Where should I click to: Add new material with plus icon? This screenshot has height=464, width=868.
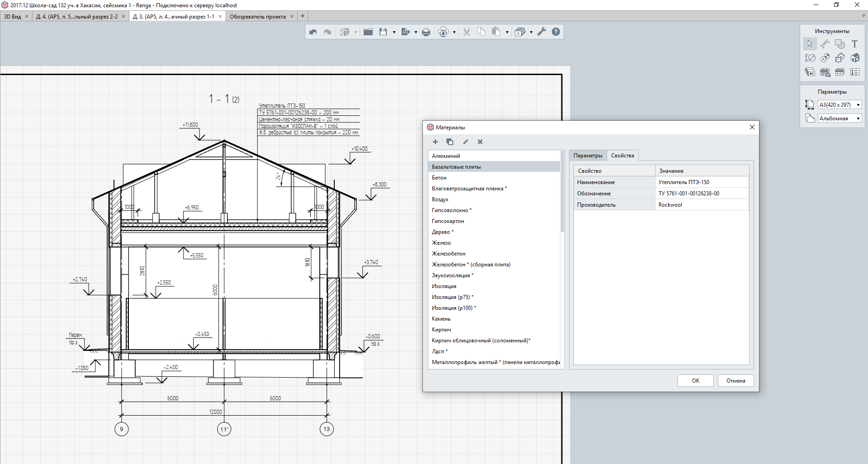coord(435,142)
